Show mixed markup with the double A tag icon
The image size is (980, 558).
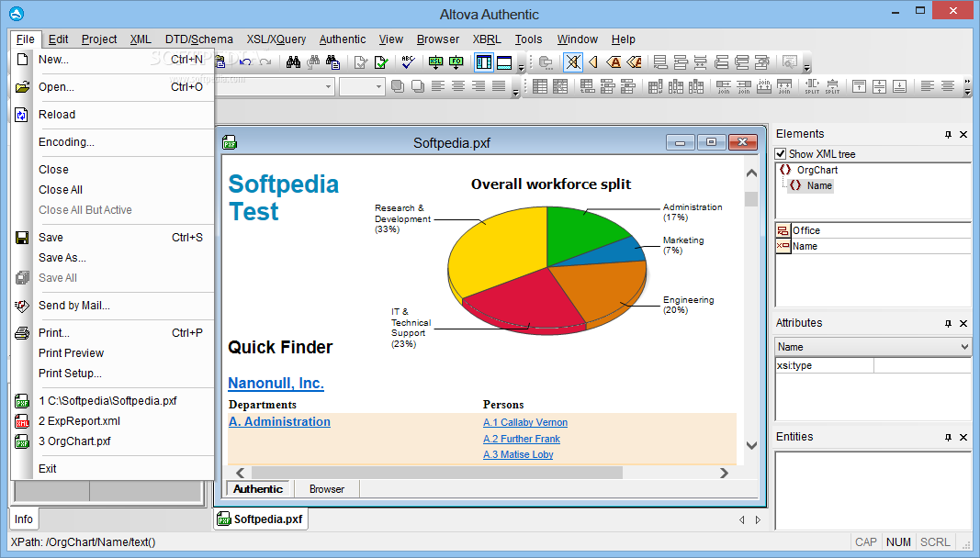pos(634,61)
